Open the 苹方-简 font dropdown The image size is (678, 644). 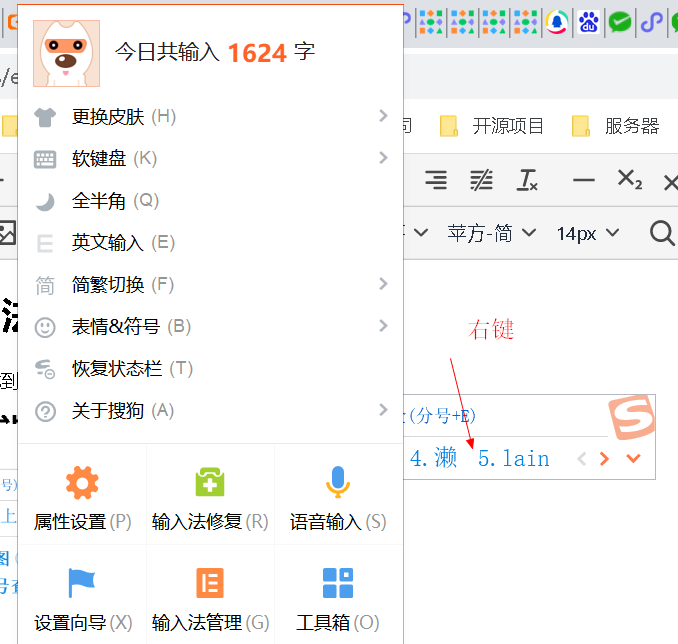pos(492,234)
